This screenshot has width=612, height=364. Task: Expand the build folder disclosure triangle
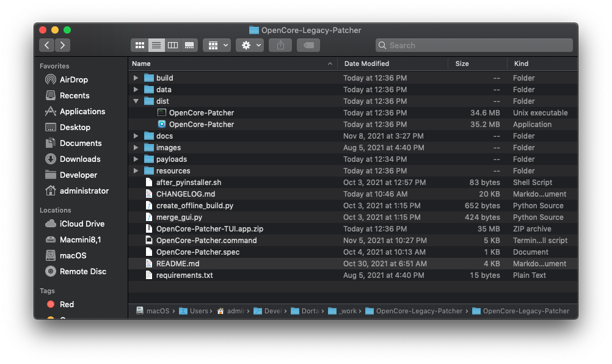(136, 78)
